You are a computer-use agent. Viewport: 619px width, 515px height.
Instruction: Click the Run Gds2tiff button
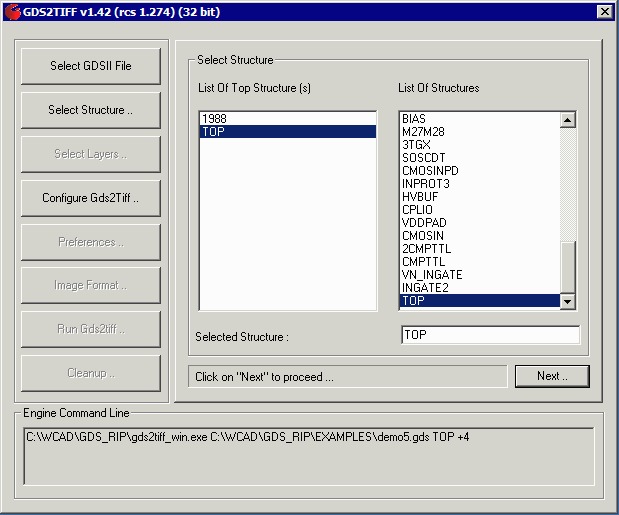click(91, 329)
